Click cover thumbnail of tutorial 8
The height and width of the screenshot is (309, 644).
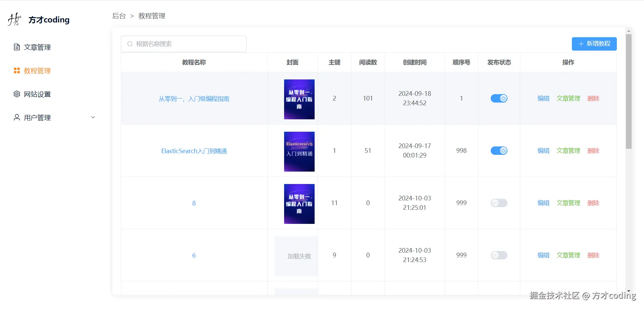(x=299, y=204)
